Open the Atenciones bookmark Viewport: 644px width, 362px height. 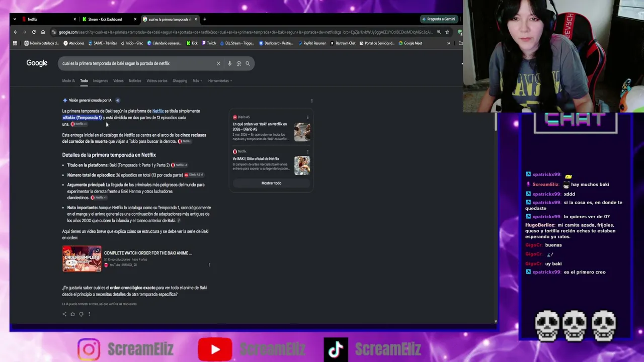click(x=73, y=43)
